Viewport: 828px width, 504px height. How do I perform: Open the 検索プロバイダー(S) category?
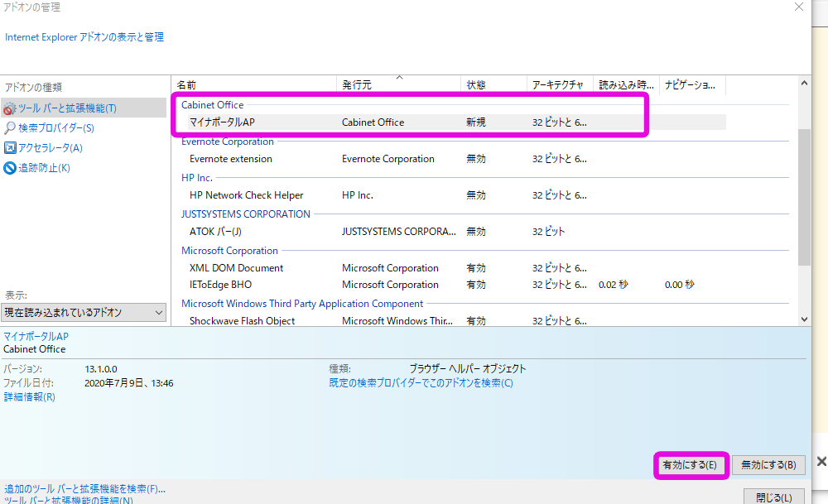56,128
